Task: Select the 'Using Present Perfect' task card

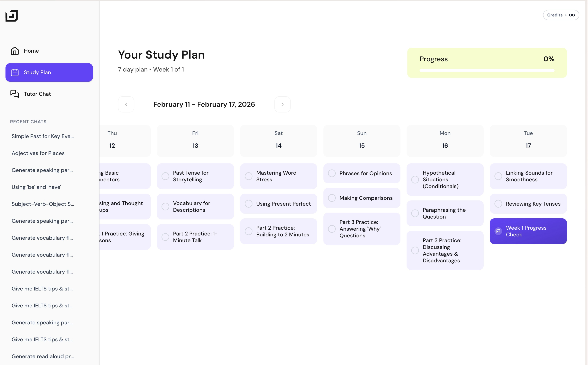Action: click(x=278, y=204)
